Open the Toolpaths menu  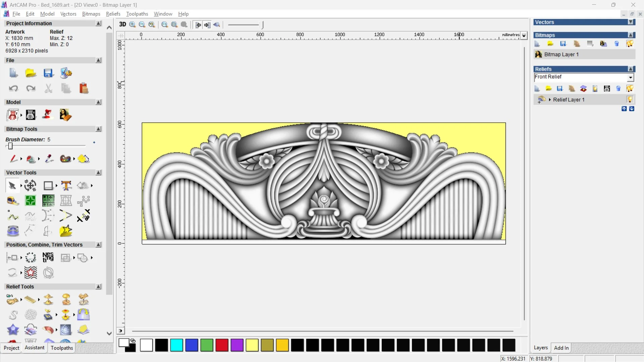coord(137,14)
